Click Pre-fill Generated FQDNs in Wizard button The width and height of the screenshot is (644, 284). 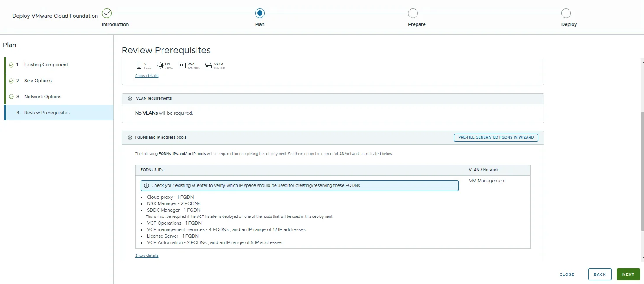coord(496,137)
